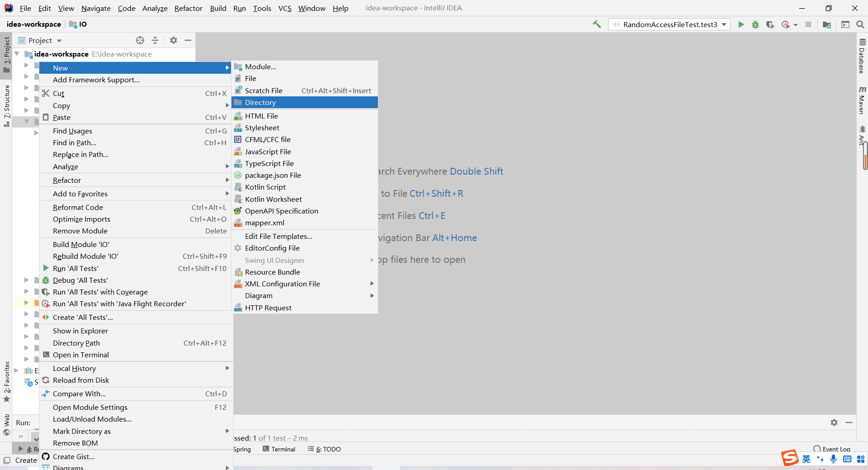Run the selected configuration with the green arrow
868x470 pixels.
click(741, 24)
